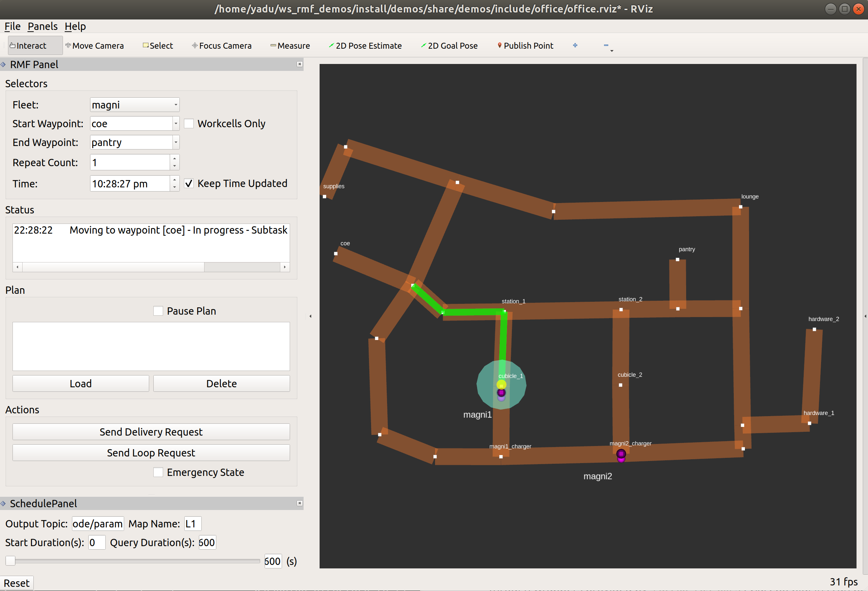Screen dimensions: 868x591
Task: Choose the Publish Point tool
Action: click(x=525, y=45)
